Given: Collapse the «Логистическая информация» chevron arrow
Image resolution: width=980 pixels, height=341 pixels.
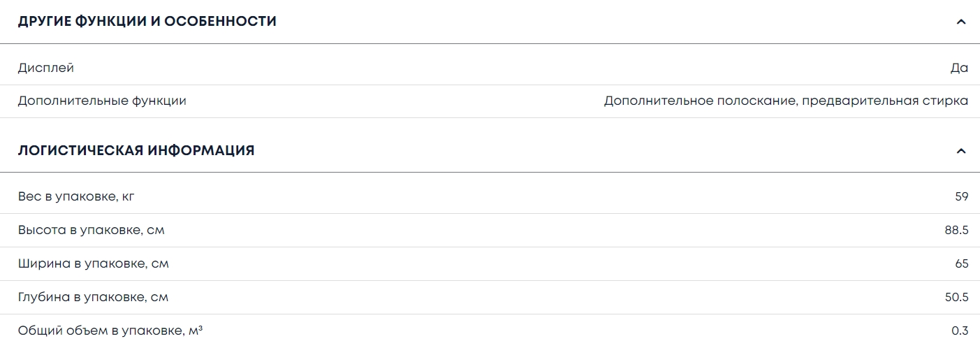Looking at the screenshot, I should point(961,150).
